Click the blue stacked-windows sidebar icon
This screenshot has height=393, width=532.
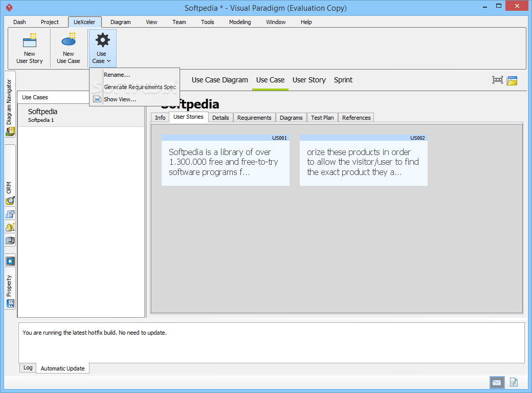[10, 214]
